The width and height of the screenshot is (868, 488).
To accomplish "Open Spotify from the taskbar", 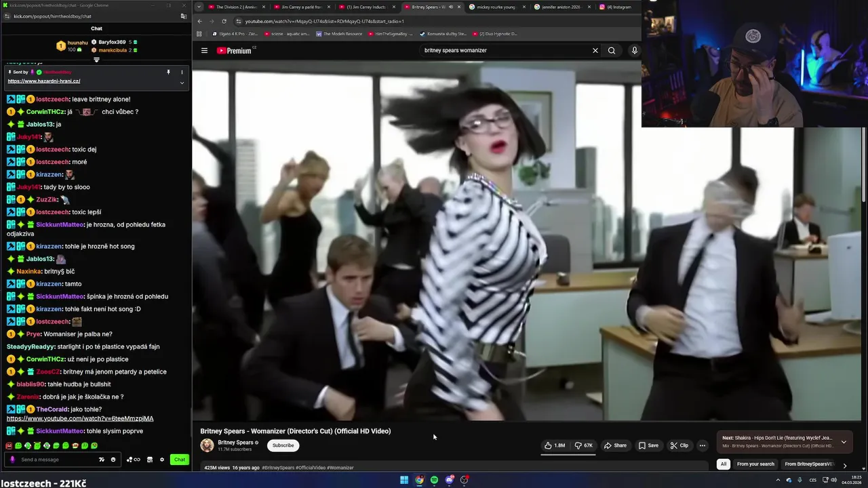I will coord(434,480).
